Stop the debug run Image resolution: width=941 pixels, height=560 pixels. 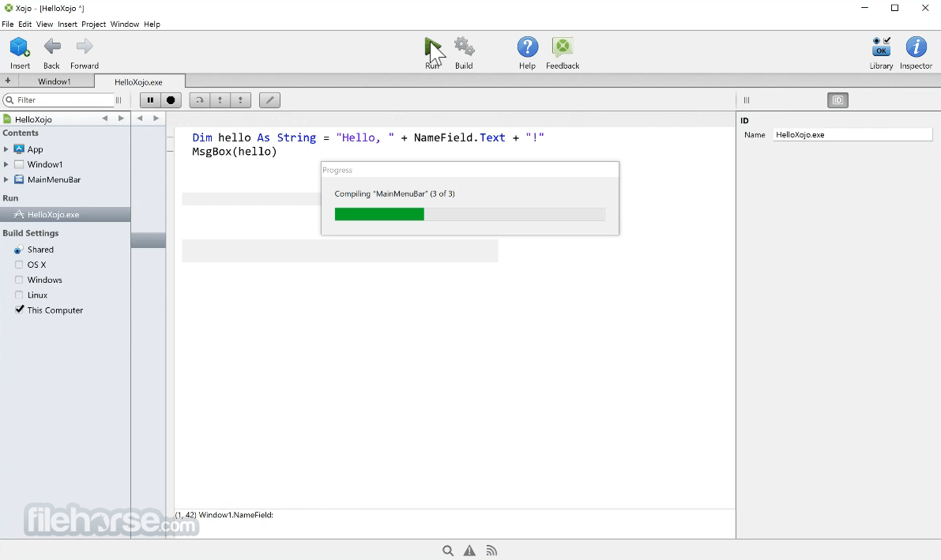[171, 100]
